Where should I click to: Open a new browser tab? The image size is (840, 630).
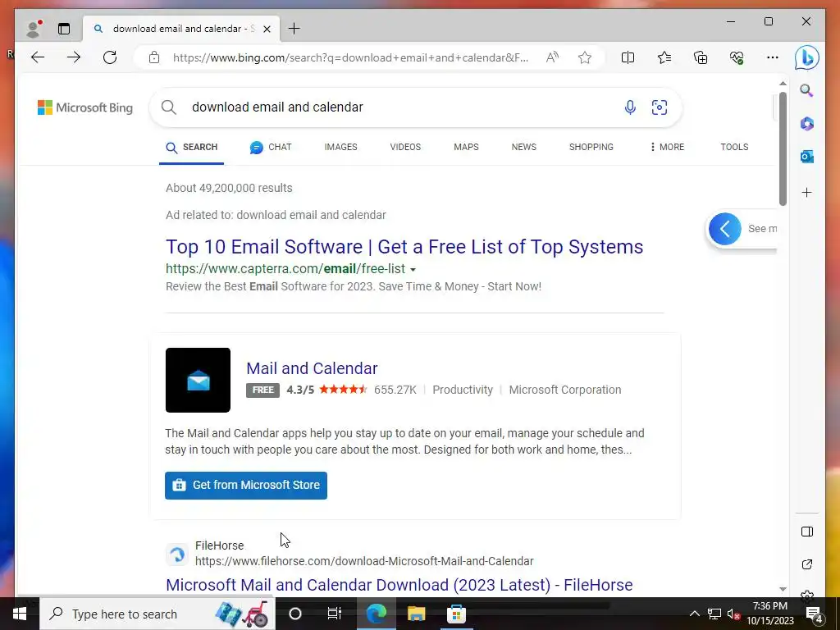294,29
